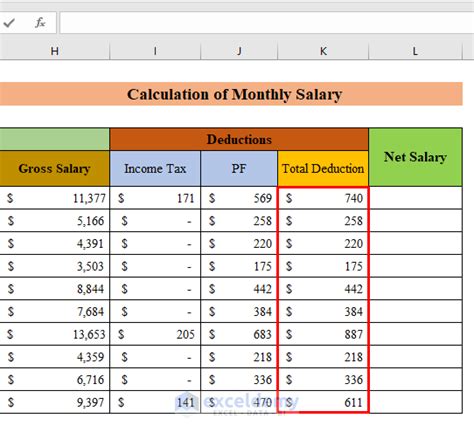Select total deduction cell 740
Image resolution: width=474 pixels, height=432 pixels.
323,198
